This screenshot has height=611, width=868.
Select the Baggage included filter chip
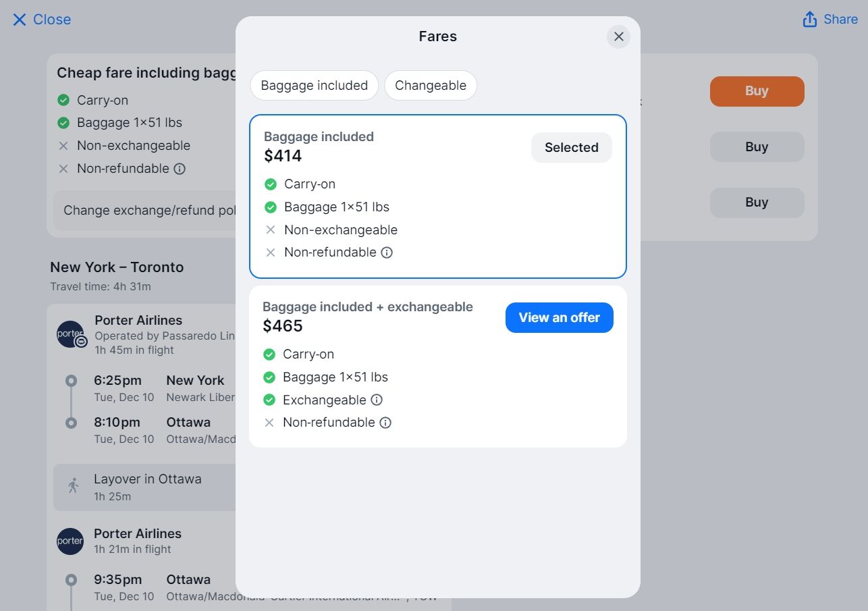314,86
